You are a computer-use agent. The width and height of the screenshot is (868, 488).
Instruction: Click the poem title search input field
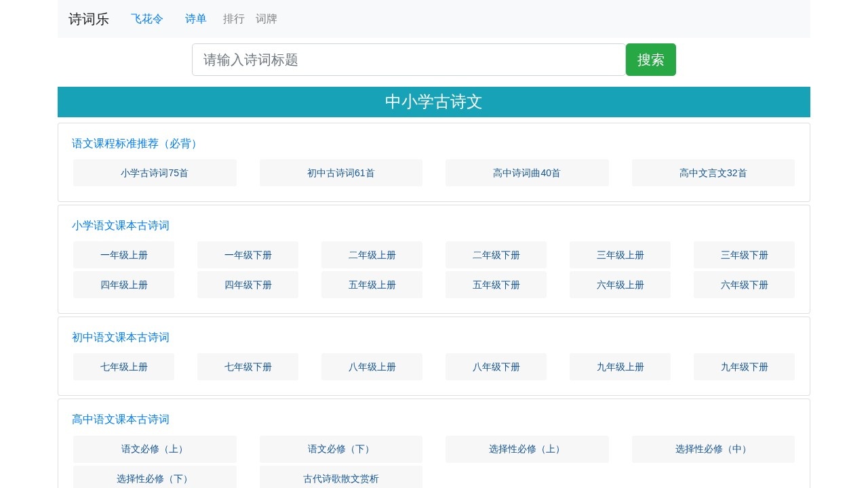tap(408, 60)
